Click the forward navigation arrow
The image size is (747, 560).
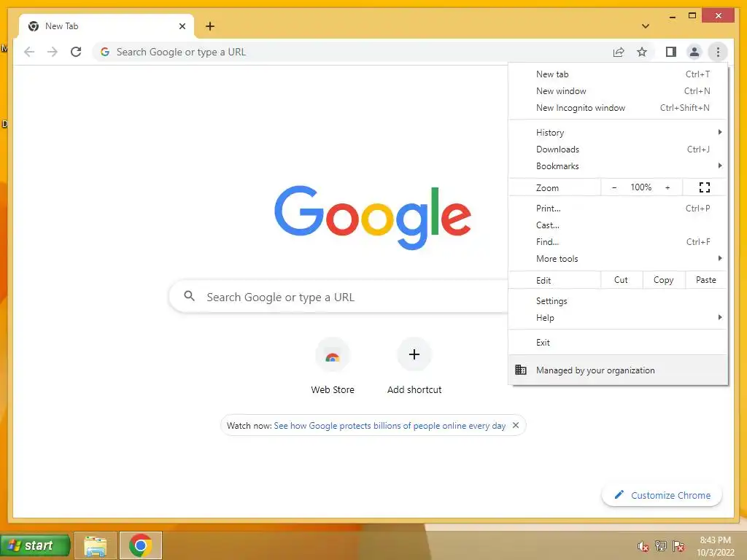(53, 52)
